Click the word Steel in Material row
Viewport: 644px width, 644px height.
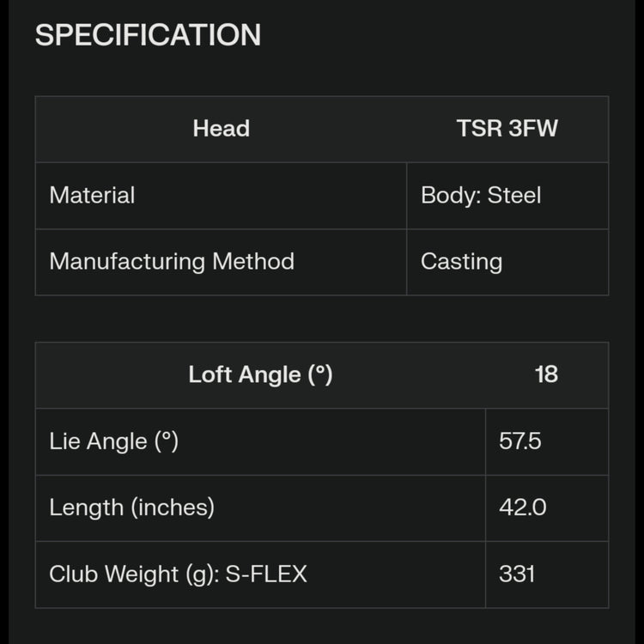click(514, 196)
